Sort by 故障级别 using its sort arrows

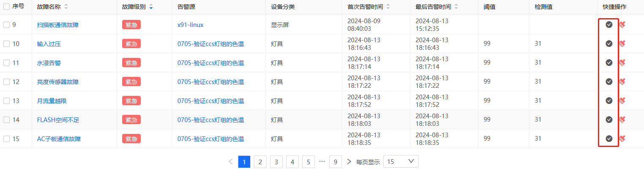(x=151, y=7)
